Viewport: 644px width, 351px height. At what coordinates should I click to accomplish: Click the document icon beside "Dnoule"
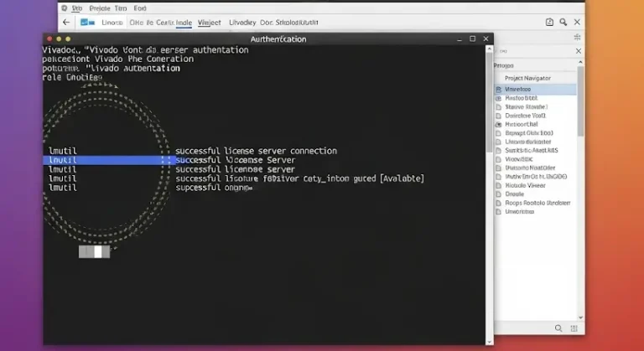tap(499, 194)
